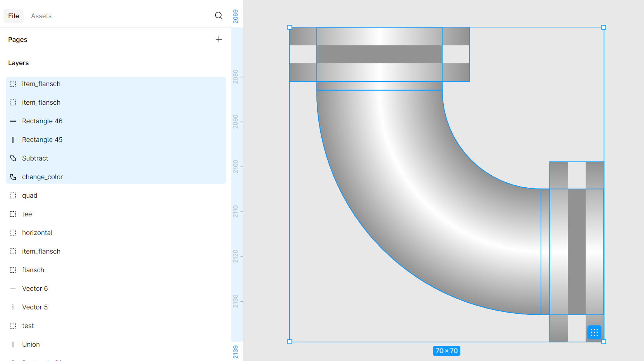Click the grid icon on the canvas selection
This screenshot has height=361, width=644.
pos(594,332)
